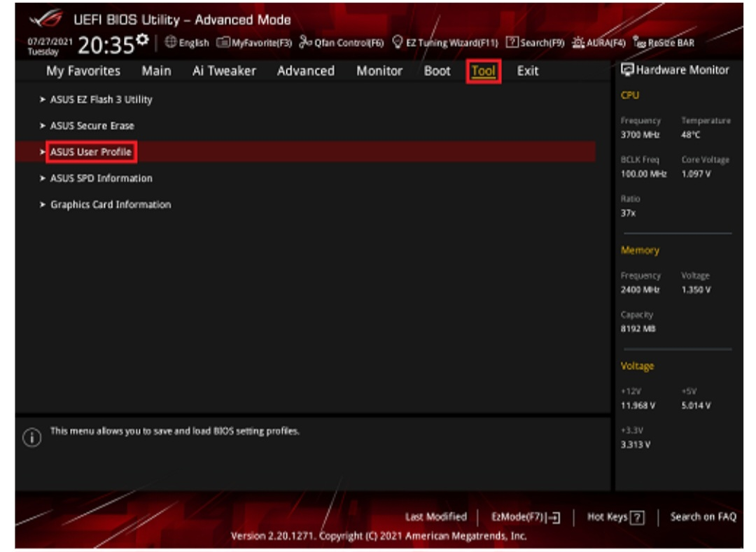Click +3.3V value 3.313 V
This screenshot has width=756, height=552.
click(x=636, y=444)
